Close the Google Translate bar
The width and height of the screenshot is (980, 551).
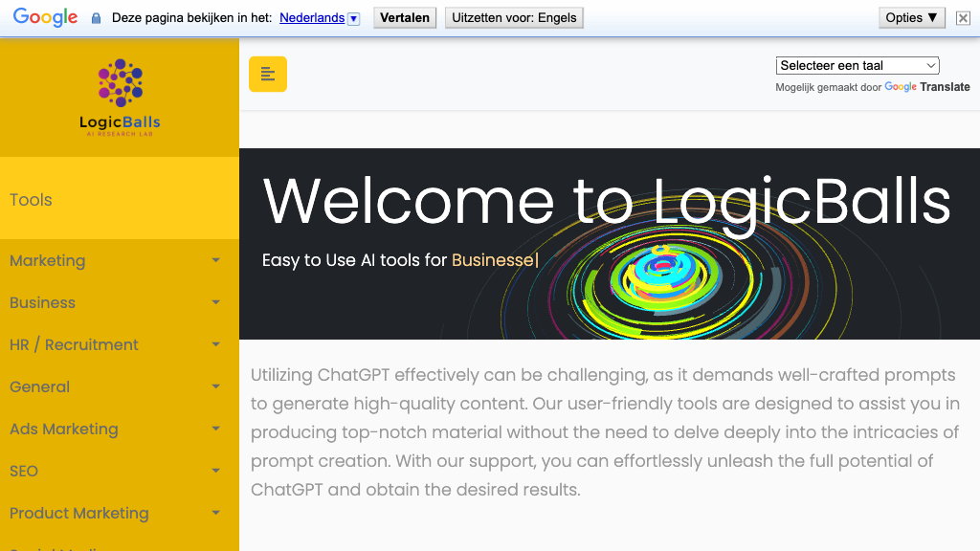(x=963, y=16)
